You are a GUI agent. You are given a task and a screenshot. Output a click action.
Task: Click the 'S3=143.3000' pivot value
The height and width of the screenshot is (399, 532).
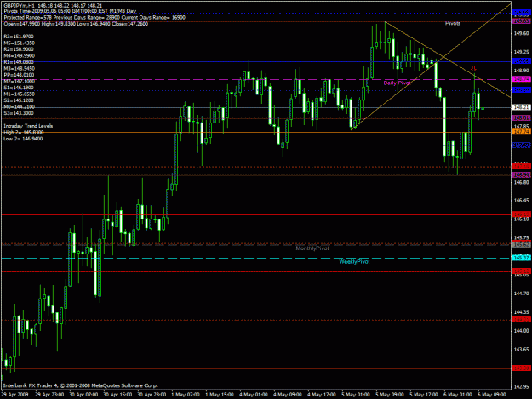tap(19, 113)
